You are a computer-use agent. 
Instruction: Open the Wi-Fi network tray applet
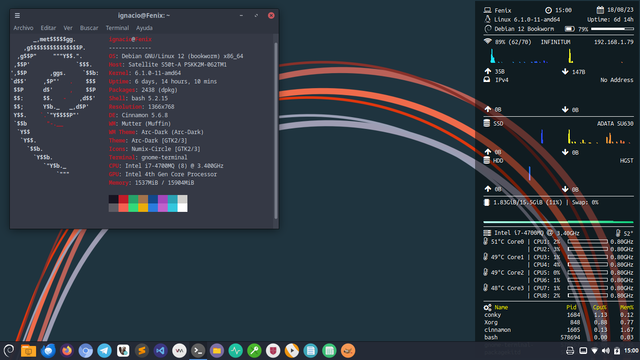(x=595, y=351)
